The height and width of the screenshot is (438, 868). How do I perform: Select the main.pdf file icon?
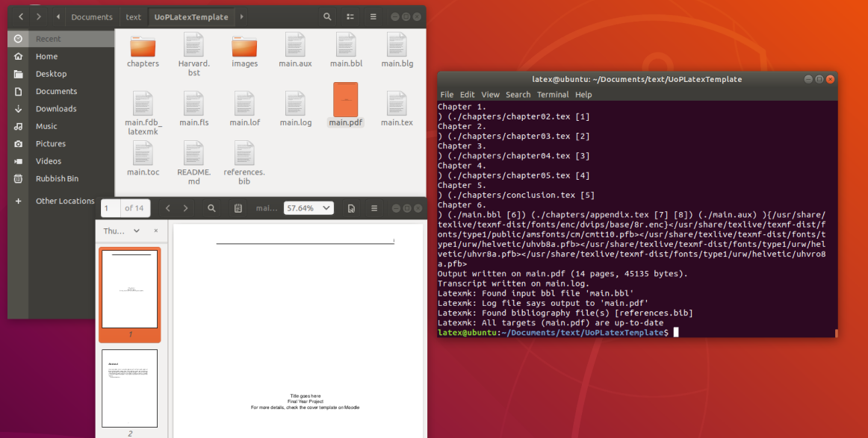pos(345,100)
